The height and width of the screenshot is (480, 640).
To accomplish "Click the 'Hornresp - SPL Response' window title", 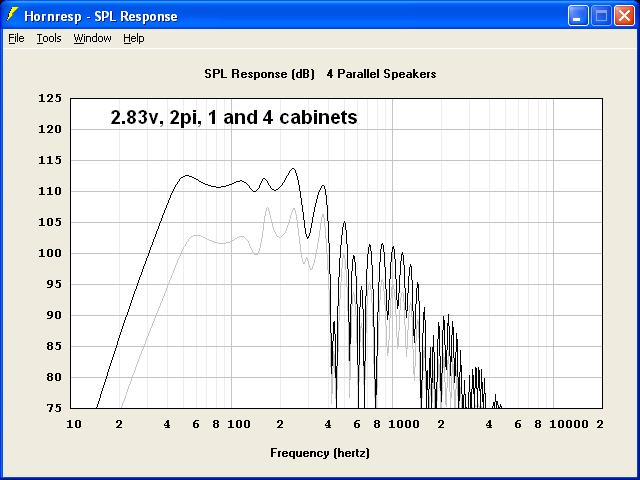I will 101,16.
